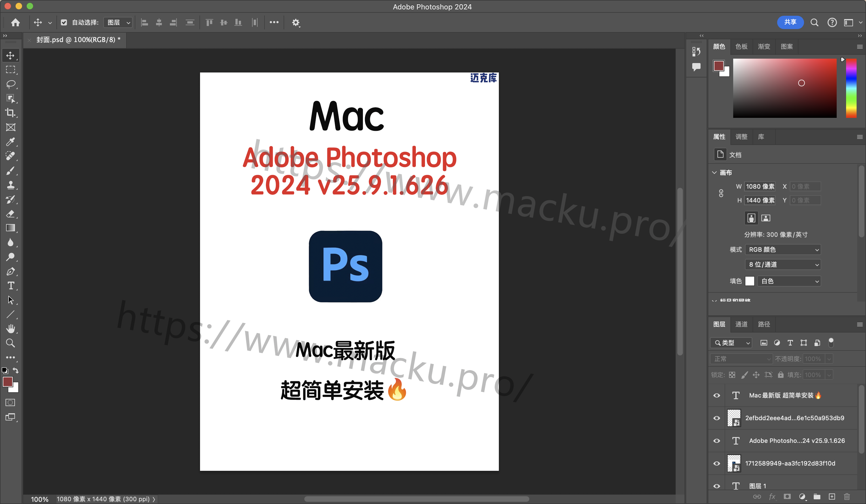Screen dimensions: 866x504
Task: Select the Eraser tool
Action: coord(10,214)
